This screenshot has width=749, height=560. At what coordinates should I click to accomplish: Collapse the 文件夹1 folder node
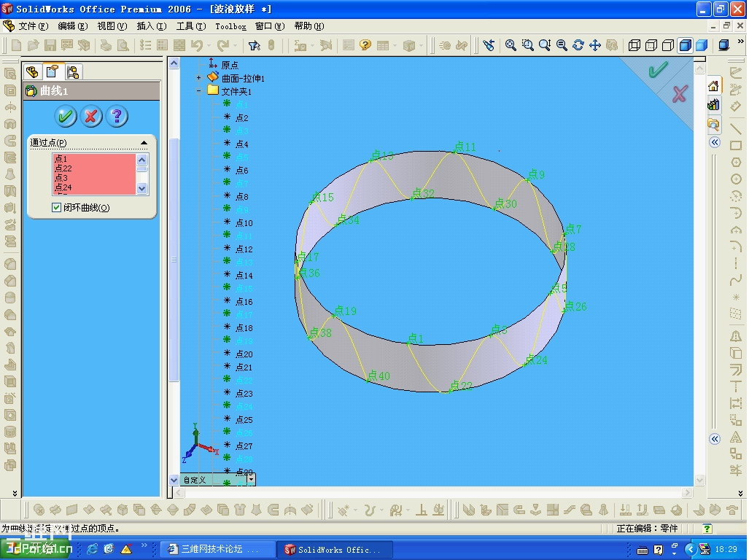tap(198, 90)
